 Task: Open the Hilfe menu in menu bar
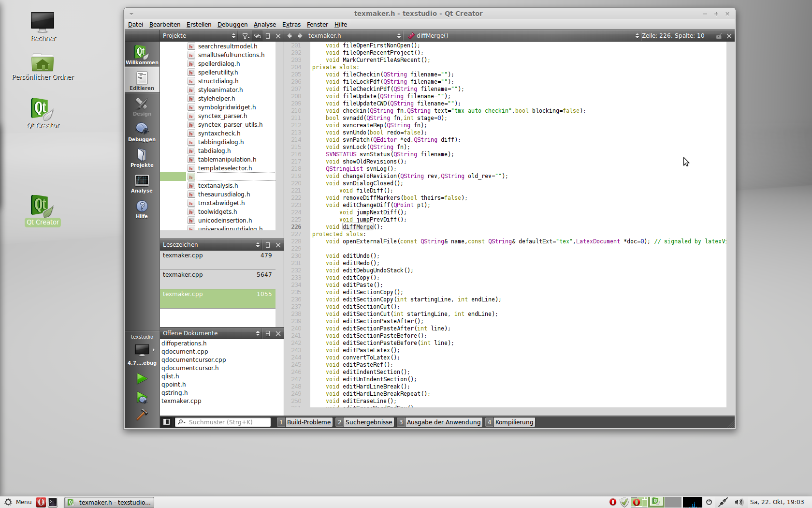click(341, 25)
